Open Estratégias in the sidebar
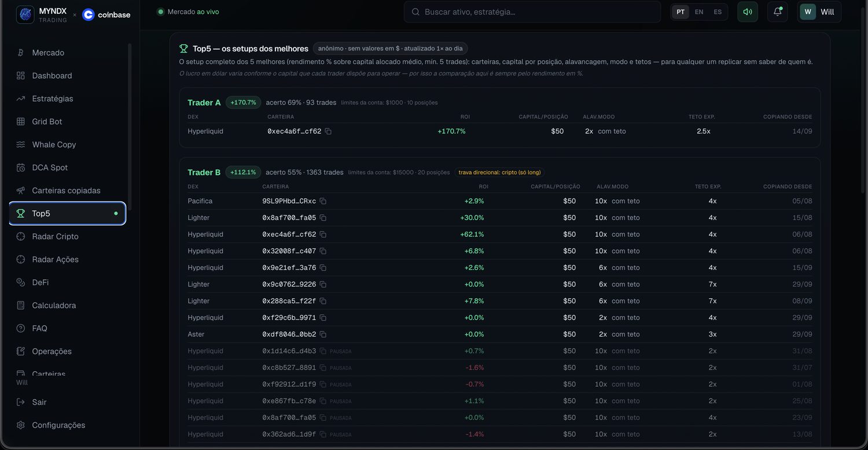This screenshot has height=450, width=868. tap(67, 98)
